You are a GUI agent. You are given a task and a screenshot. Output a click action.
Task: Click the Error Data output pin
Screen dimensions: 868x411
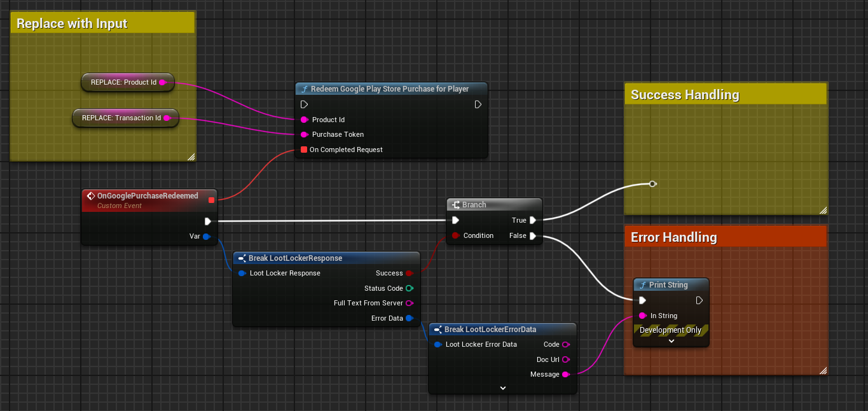(x=410, y=318)
